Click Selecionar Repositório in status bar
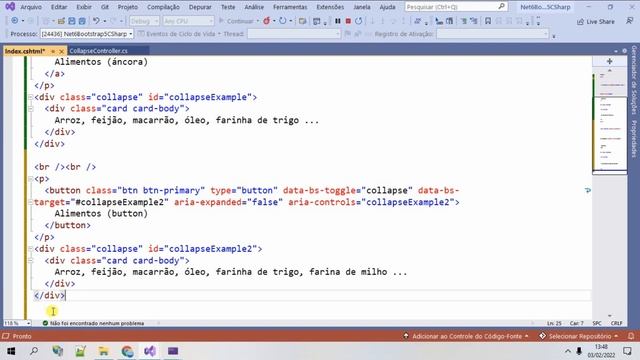 578,336
